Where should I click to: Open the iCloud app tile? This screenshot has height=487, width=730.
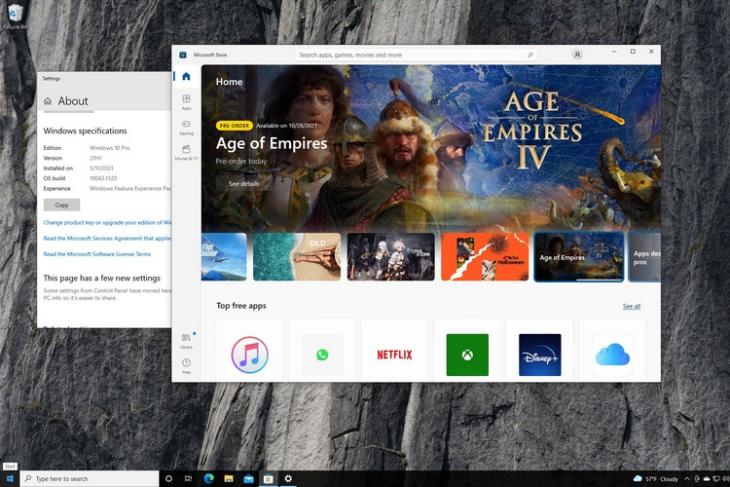tap(612, 352)
